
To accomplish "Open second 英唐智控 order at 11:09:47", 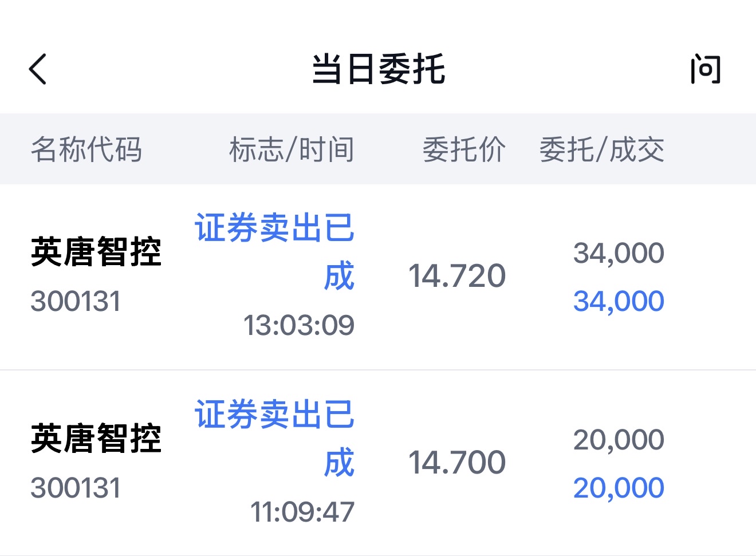I will pos(378,463).
